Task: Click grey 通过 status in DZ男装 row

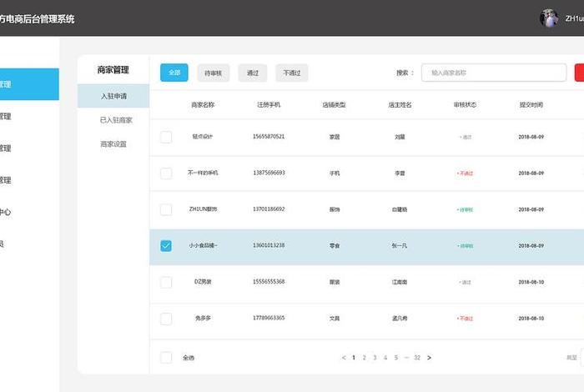Action: 466,282
